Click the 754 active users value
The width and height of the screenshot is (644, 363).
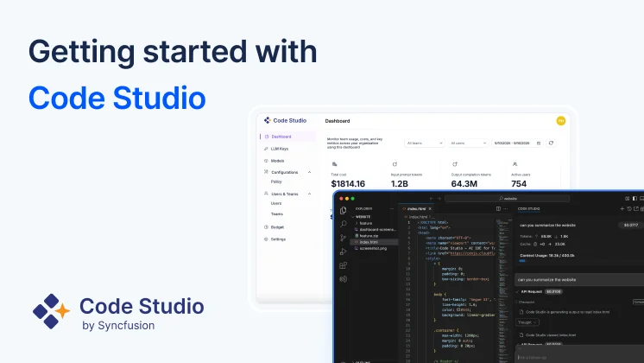(x=519, y=184)
